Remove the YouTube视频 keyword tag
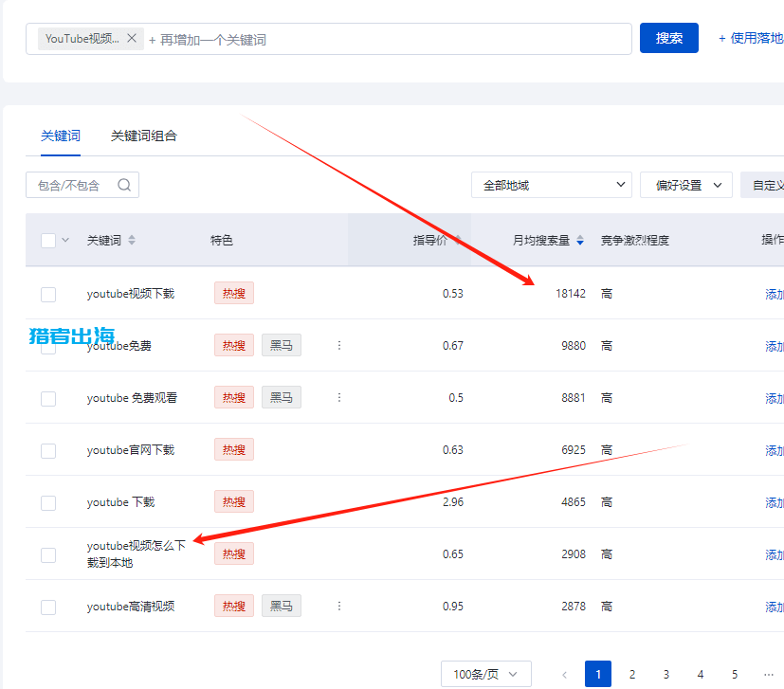784x689 pixels. tap(132, 38)
